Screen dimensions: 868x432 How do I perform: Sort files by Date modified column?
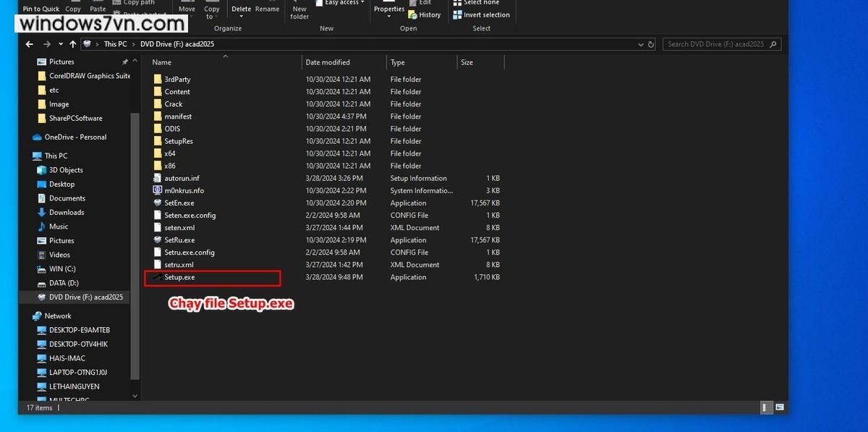(x=328, y=62)
